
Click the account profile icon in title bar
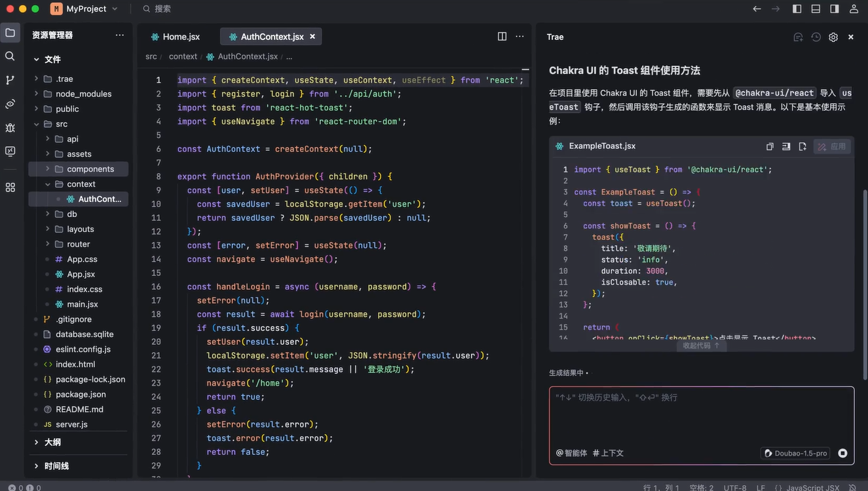pyautogui.click(x=854, y=9)
